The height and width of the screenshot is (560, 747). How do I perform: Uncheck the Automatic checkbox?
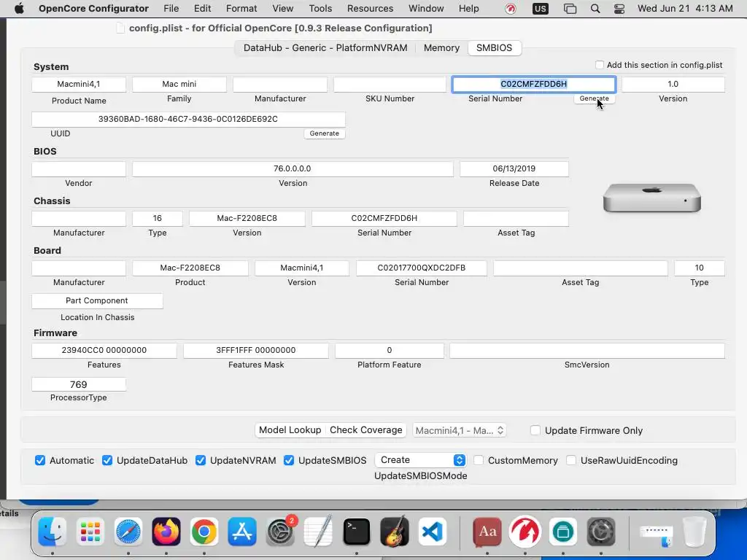pos(40,461)
